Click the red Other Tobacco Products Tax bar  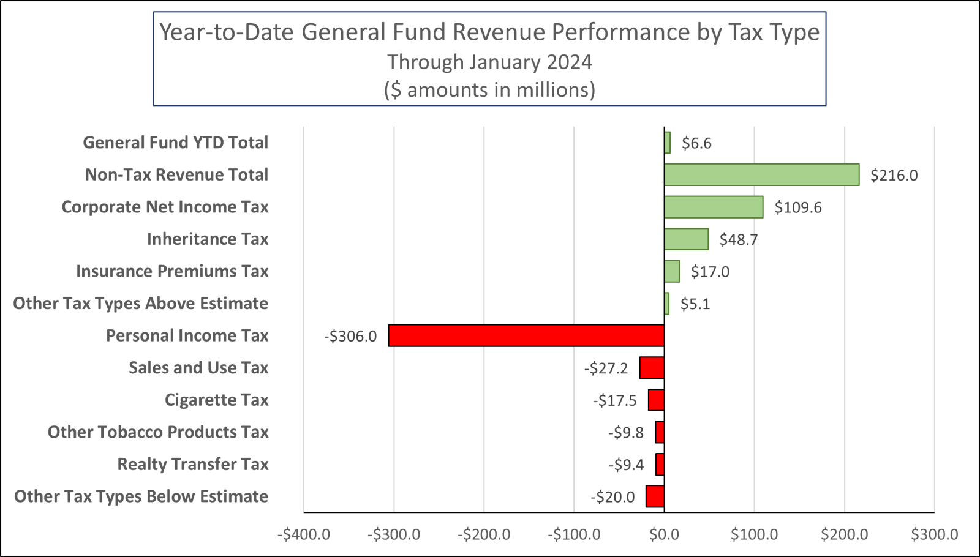click(660, 432)
